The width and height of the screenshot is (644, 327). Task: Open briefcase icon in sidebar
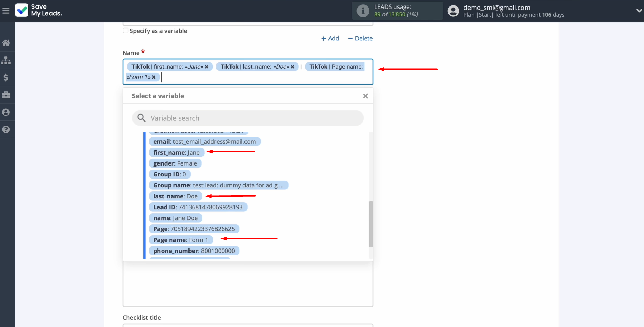click(x=6, y=95)
